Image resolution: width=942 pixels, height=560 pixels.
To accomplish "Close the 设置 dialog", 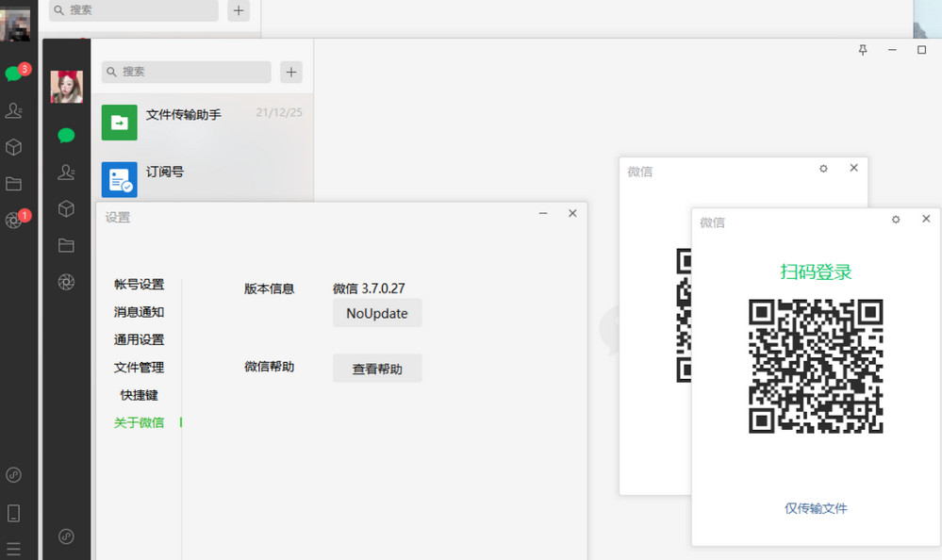I will pos(572,213).
